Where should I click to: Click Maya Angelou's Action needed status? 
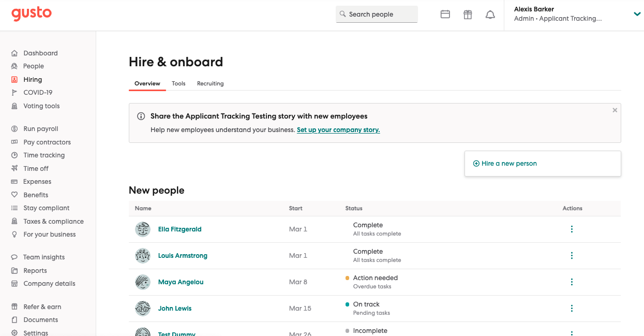(376, 278)
